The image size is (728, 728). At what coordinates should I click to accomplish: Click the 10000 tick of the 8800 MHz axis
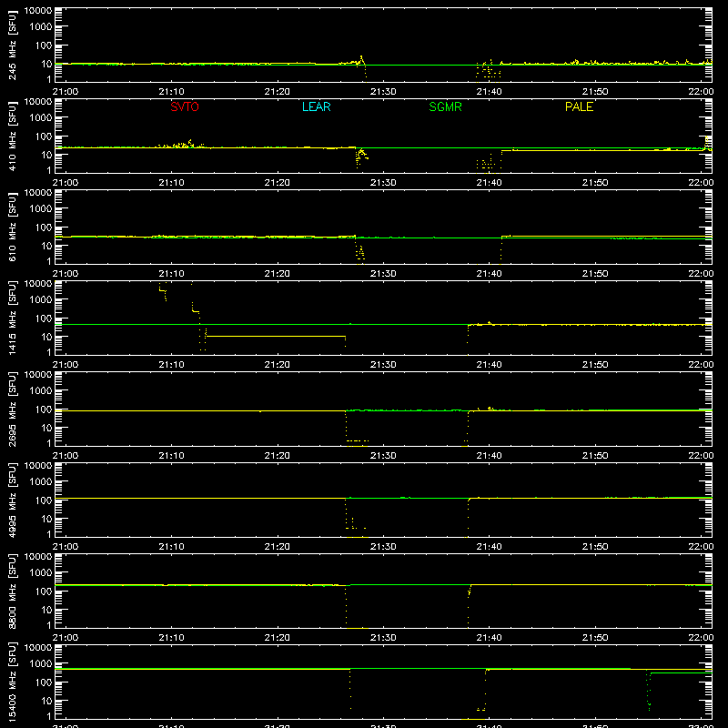(38, 557)
